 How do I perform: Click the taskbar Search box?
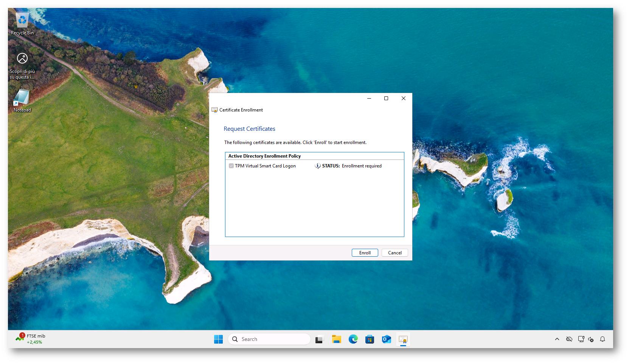point(269,339)
